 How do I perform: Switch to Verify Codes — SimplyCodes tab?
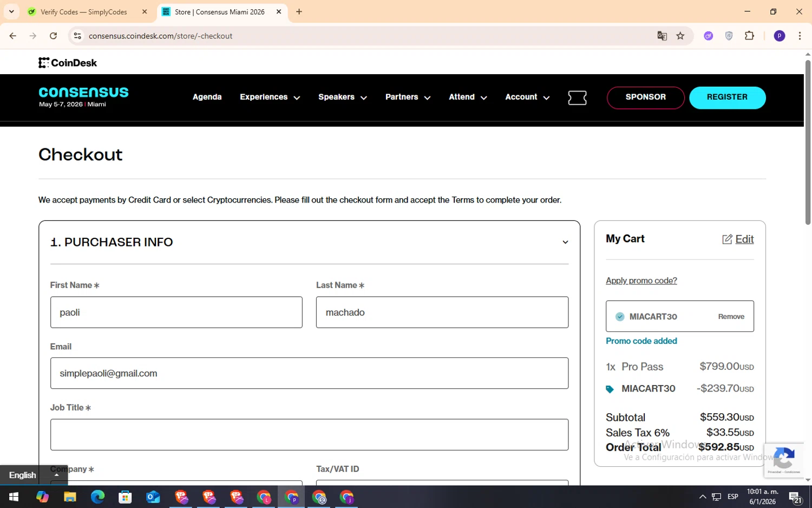84,12
